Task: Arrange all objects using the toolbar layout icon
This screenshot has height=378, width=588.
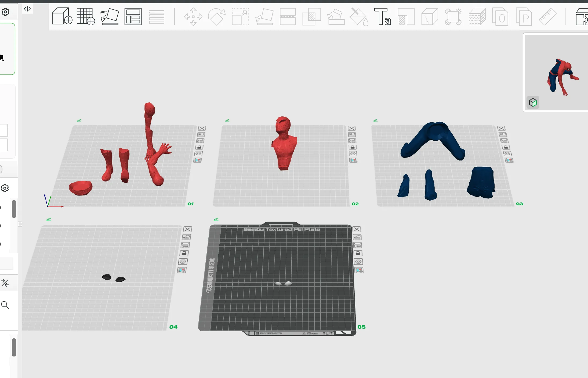Action: point(133,16)
